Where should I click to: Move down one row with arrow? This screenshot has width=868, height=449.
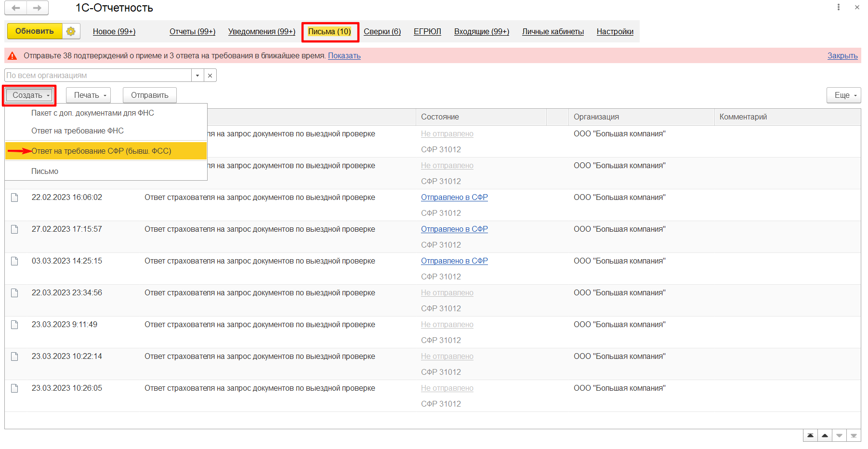click(x=839, y=436)
